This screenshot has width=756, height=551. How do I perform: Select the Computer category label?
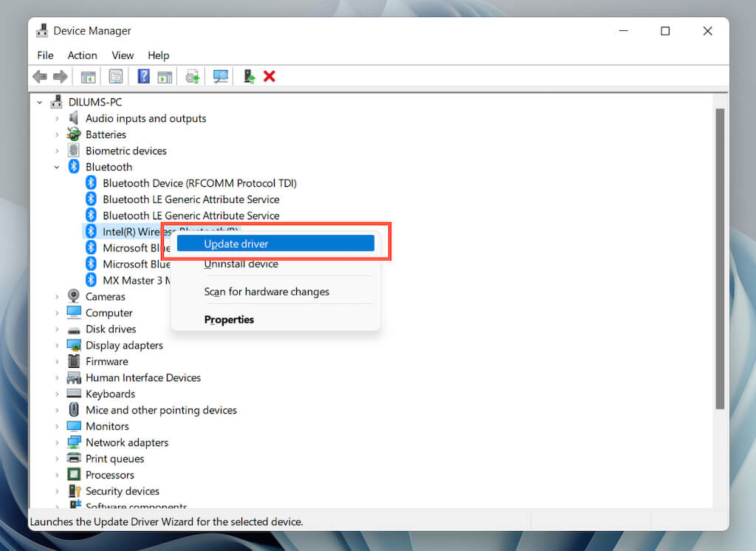(x=109, y=312)
